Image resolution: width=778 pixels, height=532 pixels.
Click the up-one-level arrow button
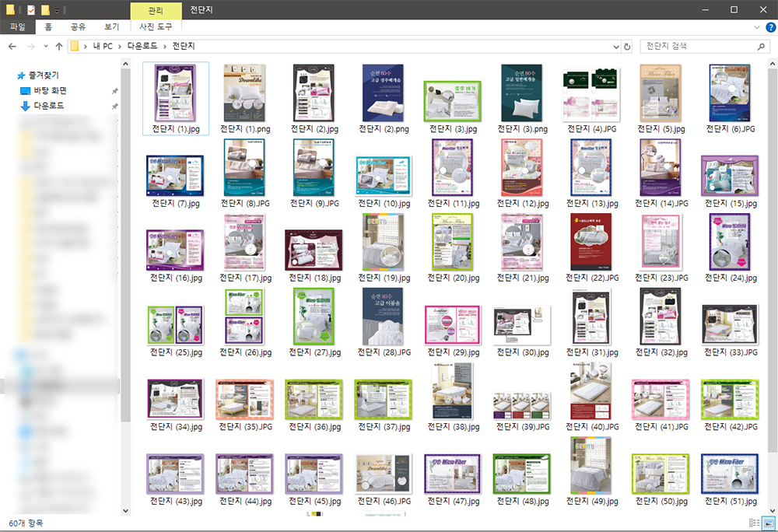(x=59, y=47)
